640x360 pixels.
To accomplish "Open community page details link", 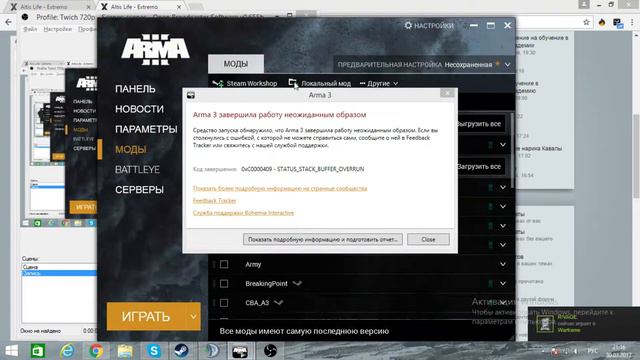I will pos(280,188).
